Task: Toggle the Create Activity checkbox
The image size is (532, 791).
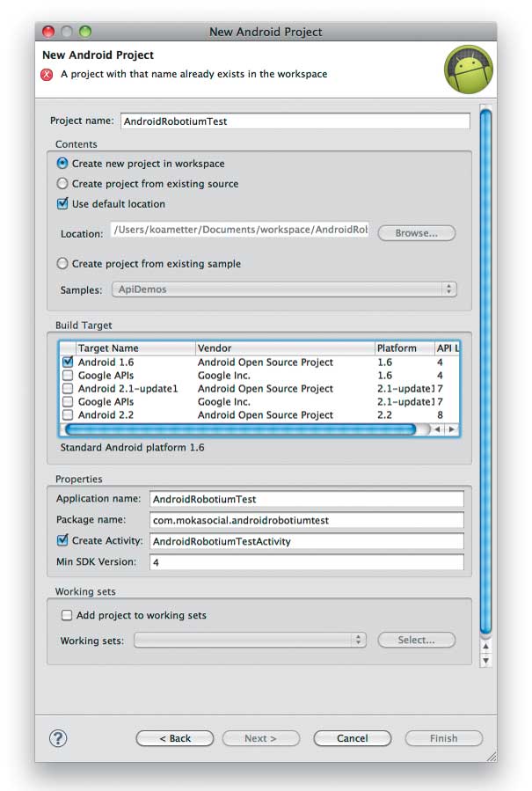Action: coord(62,539)
